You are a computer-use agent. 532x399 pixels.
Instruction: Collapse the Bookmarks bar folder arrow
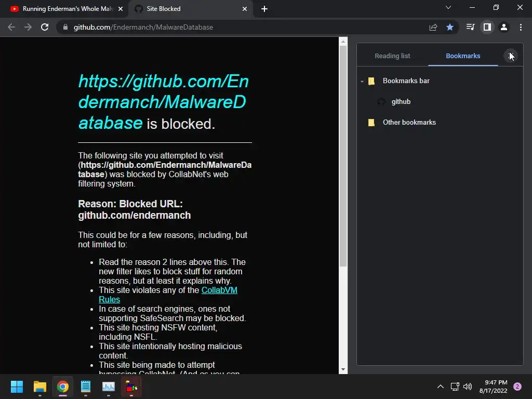coord(362,82)
